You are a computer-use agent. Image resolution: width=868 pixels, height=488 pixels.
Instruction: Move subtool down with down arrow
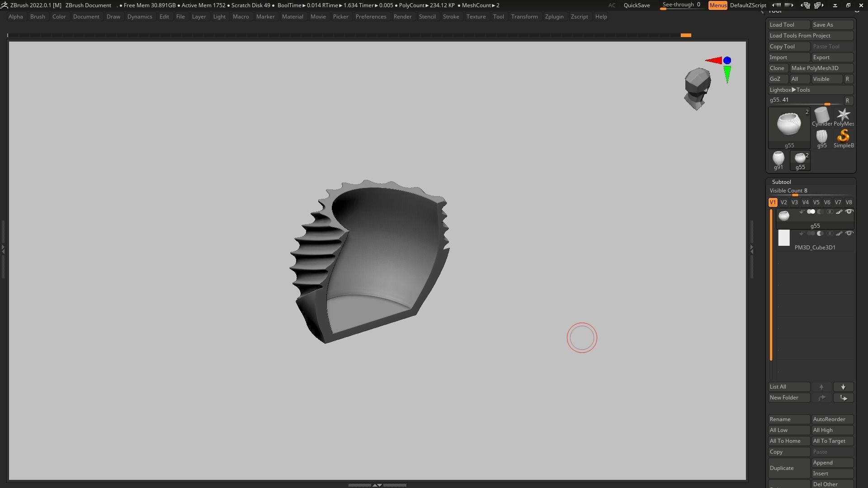[x=843, y=387]
